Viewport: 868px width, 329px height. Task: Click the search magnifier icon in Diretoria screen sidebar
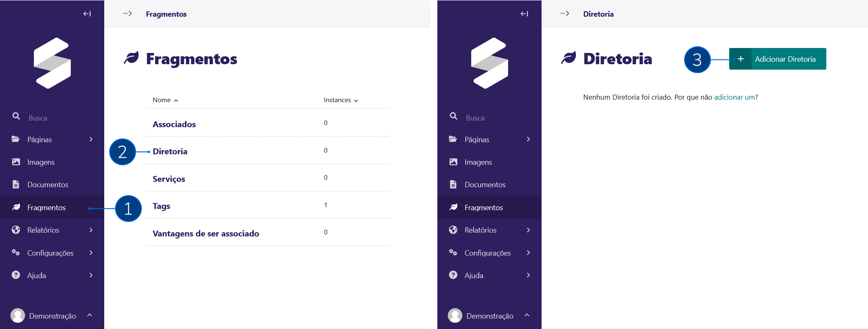pyautogui.click(x=454, y=116)
